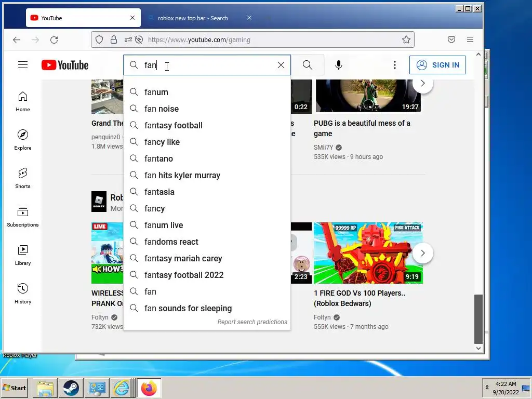Go back with Firefox back arrow
This screenshot has width=532, height=399.
17,39
